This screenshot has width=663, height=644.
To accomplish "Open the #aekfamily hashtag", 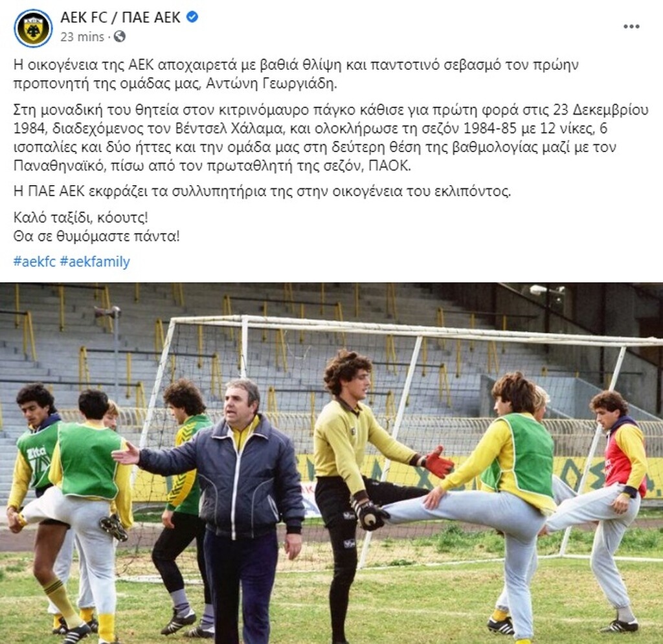I will (95, 261).
